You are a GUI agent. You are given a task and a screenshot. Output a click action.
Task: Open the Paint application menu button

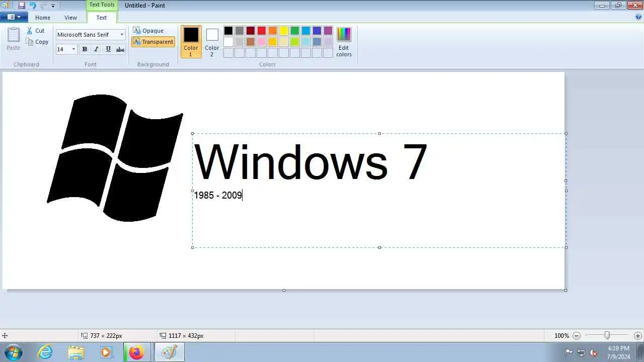pos(14,17)
